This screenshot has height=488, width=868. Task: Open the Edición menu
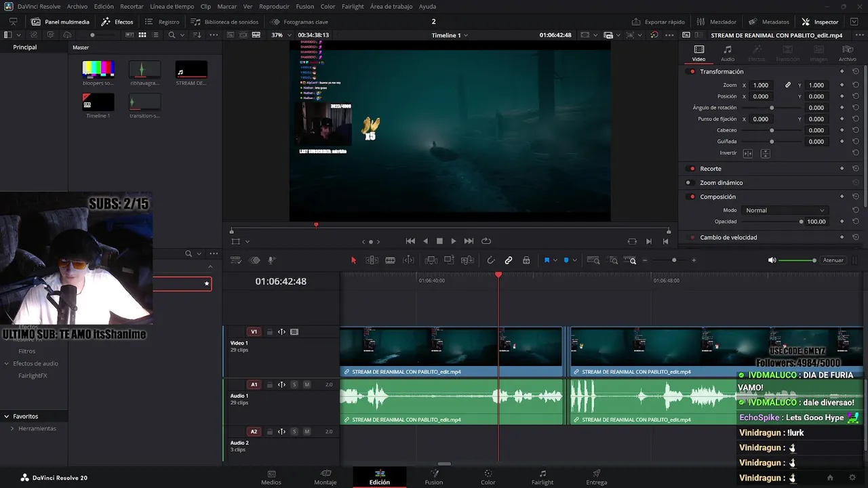coord(104,6)
